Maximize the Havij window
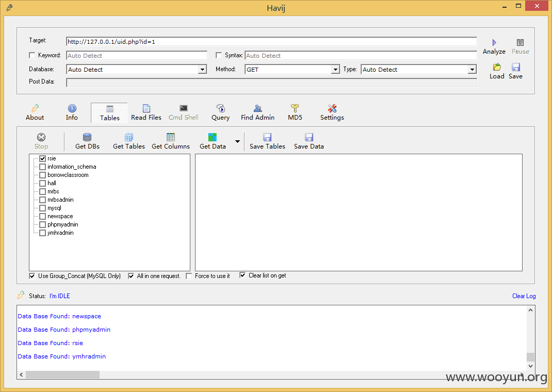 pos(518,6)
